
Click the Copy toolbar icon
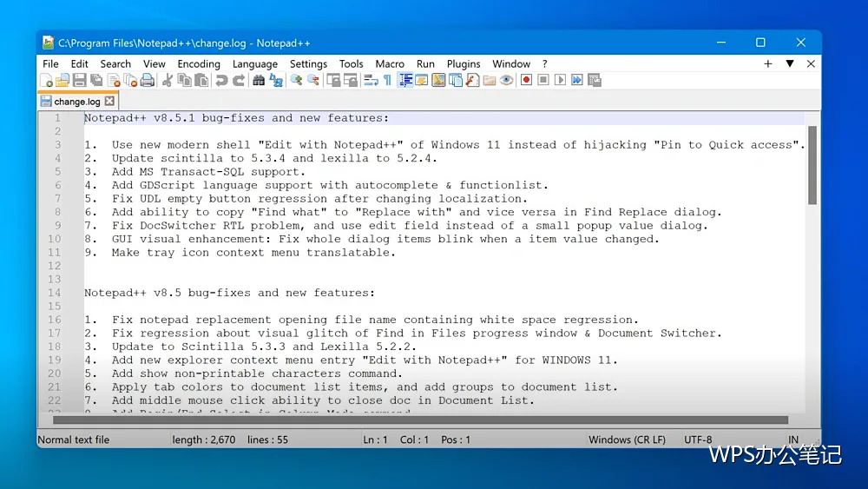click(184, 80)
